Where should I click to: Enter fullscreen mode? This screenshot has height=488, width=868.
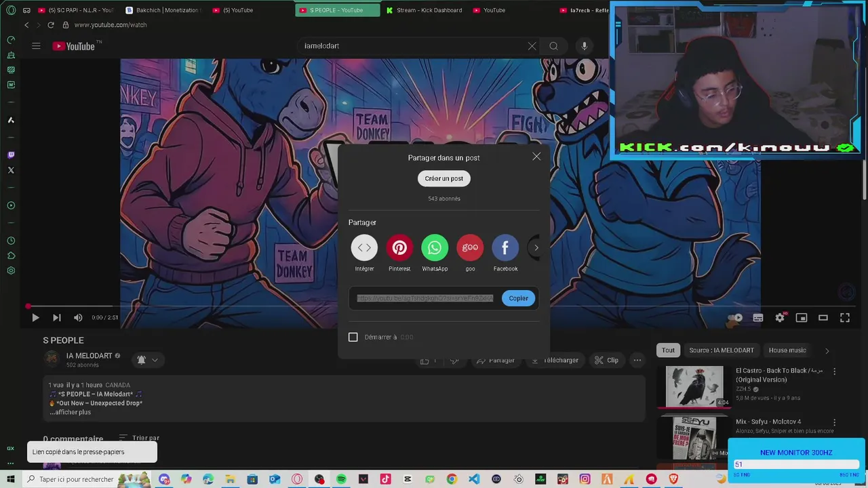click(x=845, y=317)
